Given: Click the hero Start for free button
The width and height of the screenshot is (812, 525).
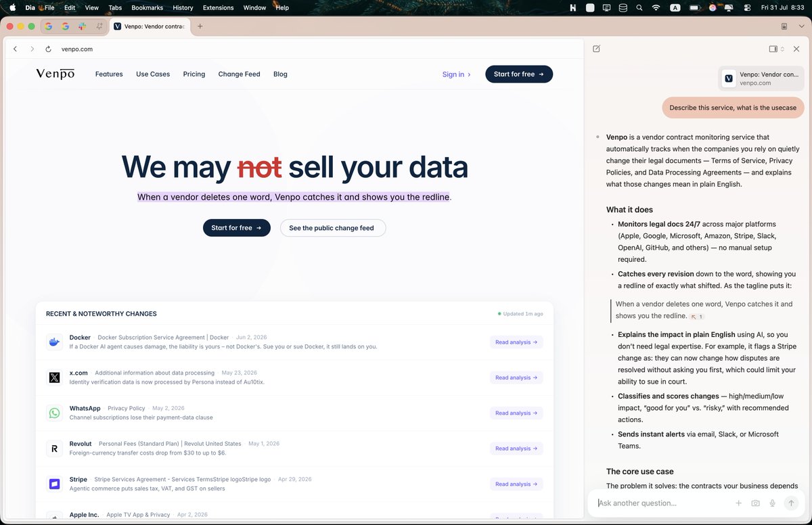Looking at the screenshot, I should (237, 228).
